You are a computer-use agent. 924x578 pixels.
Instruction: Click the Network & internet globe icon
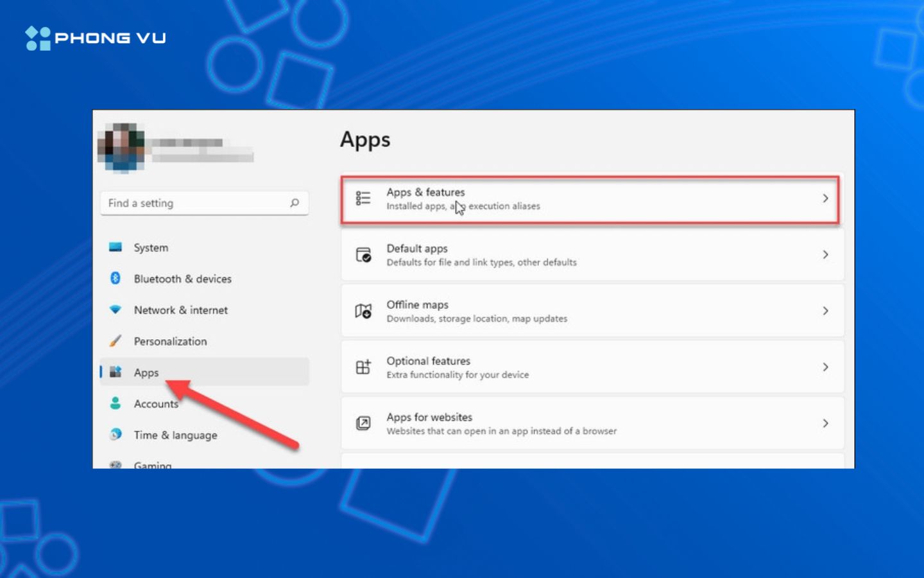tap(116, 310)
